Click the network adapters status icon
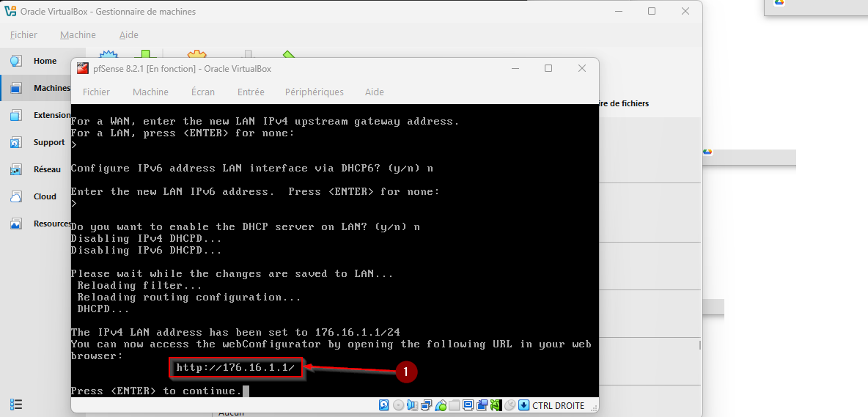This screenshot has width=868, height=417. click(x=426, y=405)
